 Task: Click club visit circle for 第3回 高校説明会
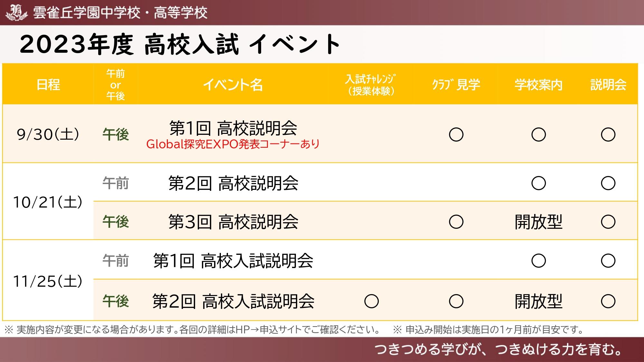tap(456, 222)
